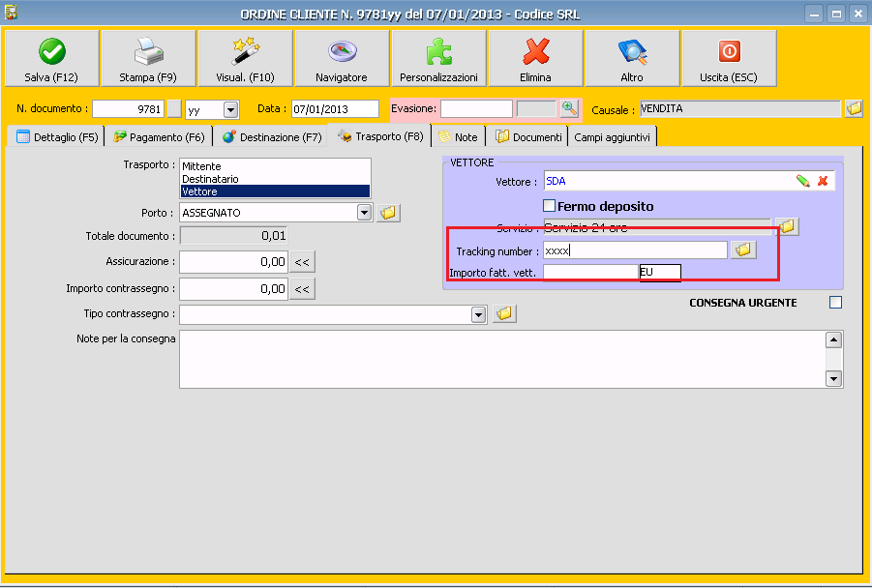Click red X to clear Vettore SDA
872x588 pixels.
pos(823,181)
